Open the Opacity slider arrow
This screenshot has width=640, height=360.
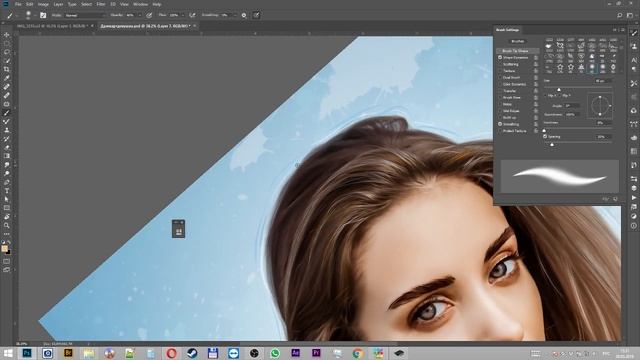(140, 15)
